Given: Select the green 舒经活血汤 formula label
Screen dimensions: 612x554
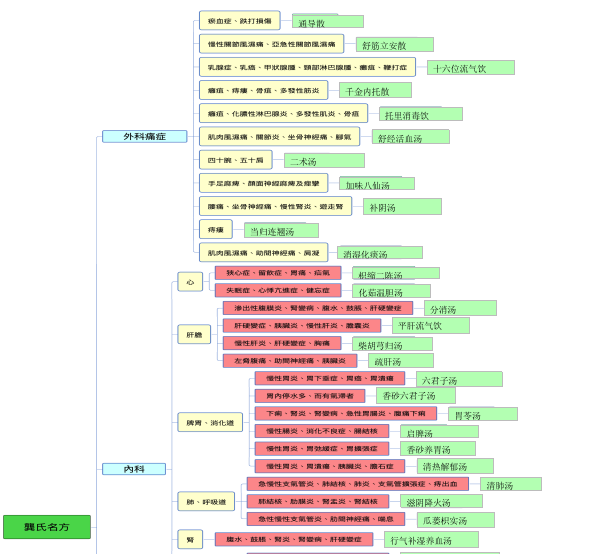Looking at the screenshot, I should click(411, 137).
